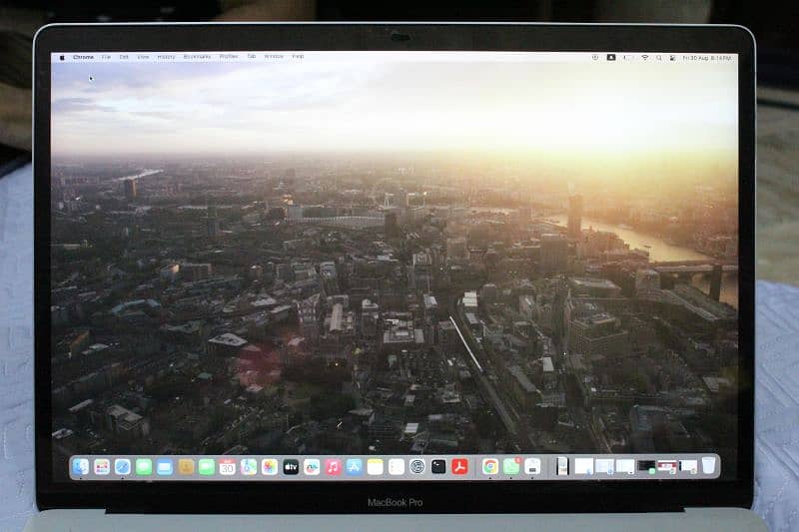Launch Safari from the Dock
The height and width of the screenshot is (532, 799).
point(123,466)
